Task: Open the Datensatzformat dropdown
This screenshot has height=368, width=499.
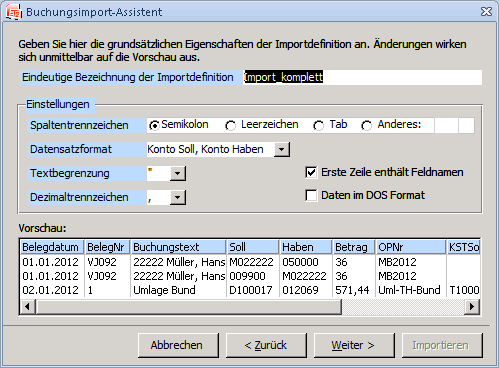Action: click(282, 149)
